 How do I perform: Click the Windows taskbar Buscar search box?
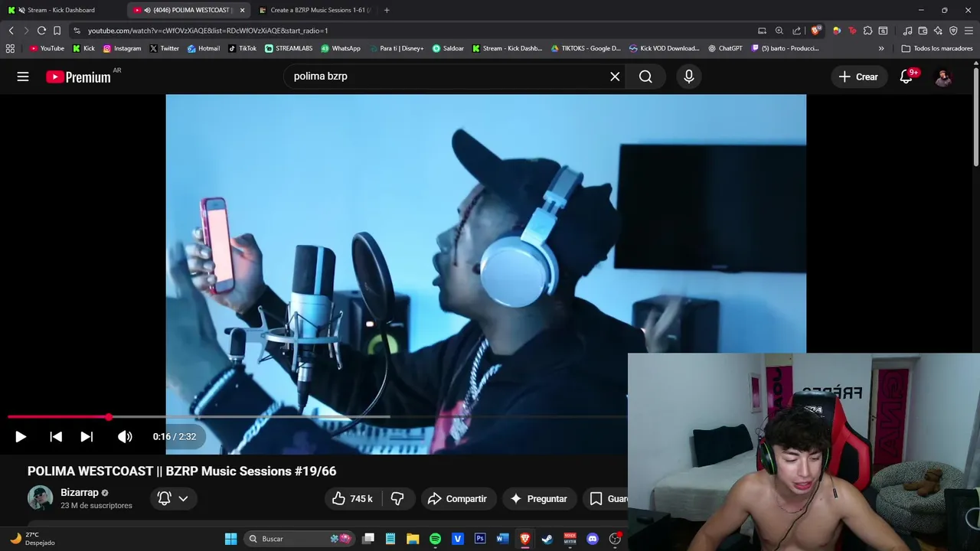coord(299,539)
